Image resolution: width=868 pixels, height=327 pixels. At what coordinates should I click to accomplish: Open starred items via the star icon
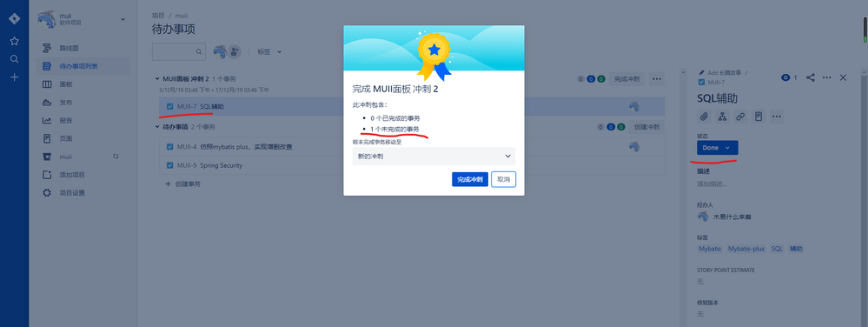pos(15,41)
